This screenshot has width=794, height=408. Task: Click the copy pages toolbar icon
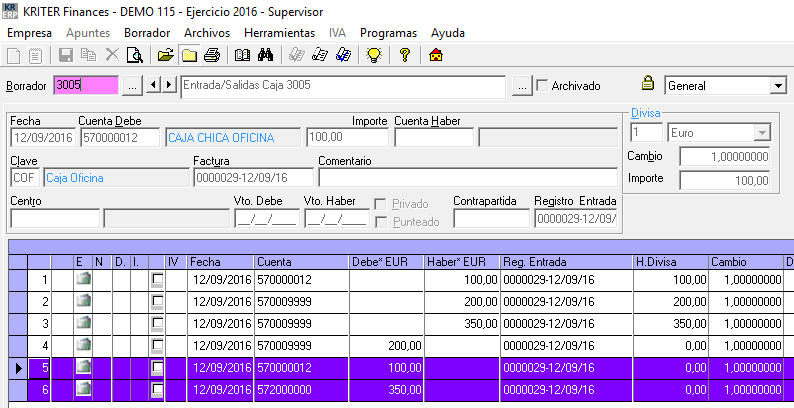[89, 55]
